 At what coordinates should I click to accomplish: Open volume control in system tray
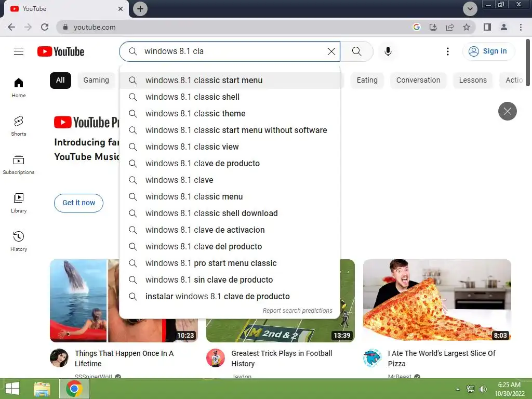point(483,389)
